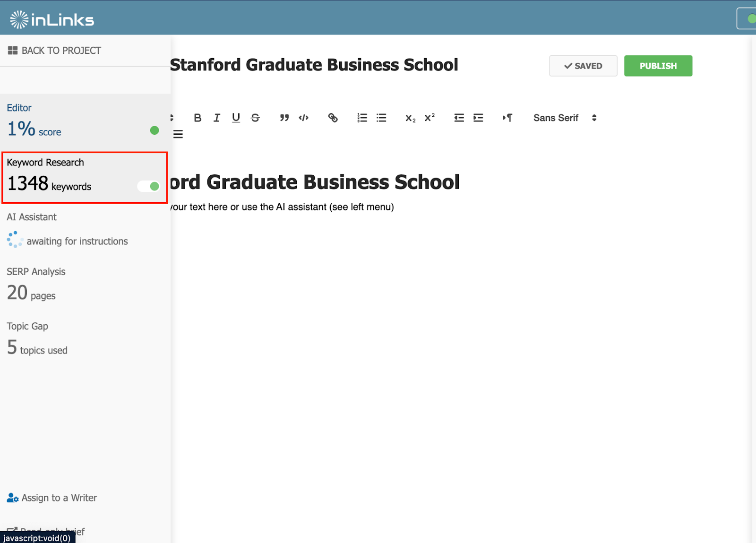Click the editor placeholder body text
Image resolution: width=756 pixels, height=543 pixels.
(282, 207)
